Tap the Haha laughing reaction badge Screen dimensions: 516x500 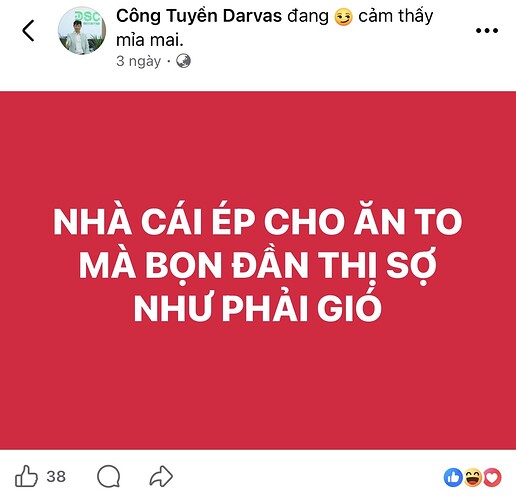coord(473,477)
